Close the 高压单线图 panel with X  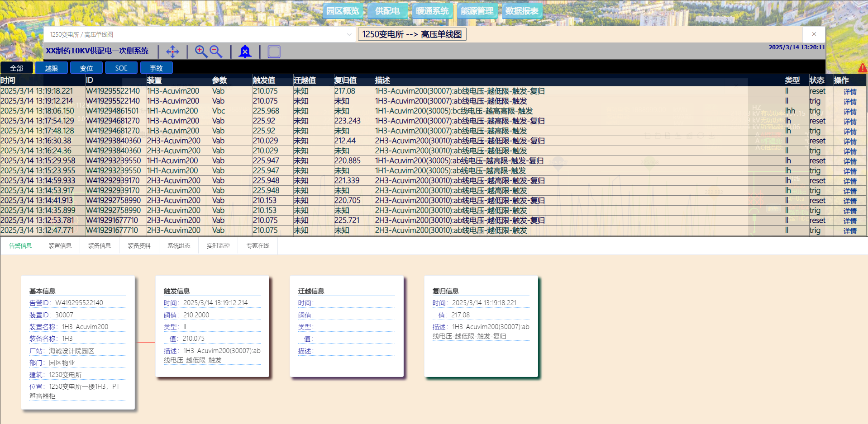click(x=814, y=34)
